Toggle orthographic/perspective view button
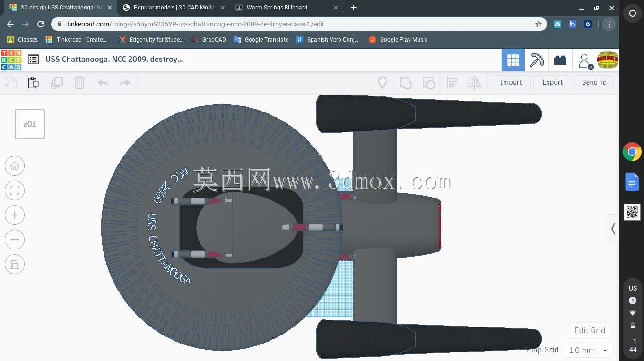 (x=15, y=264)
